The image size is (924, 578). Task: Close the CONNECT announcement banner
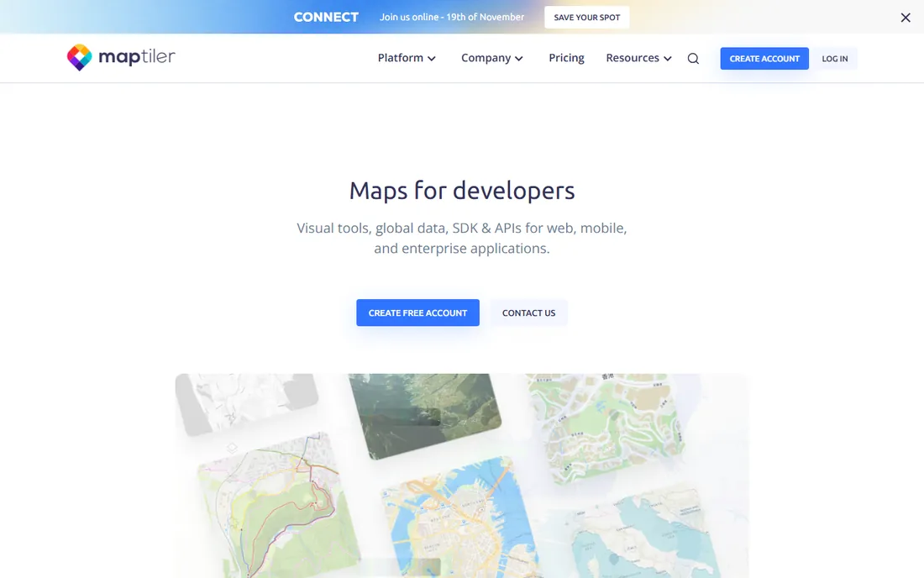tap(906, 18)
